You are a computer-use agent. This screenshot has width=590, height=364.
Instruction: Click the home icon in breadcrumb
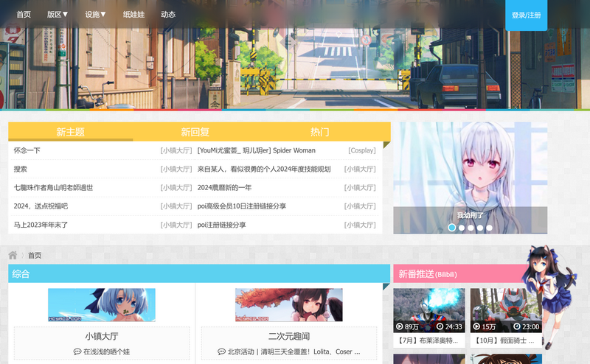[x=13, y=255]
